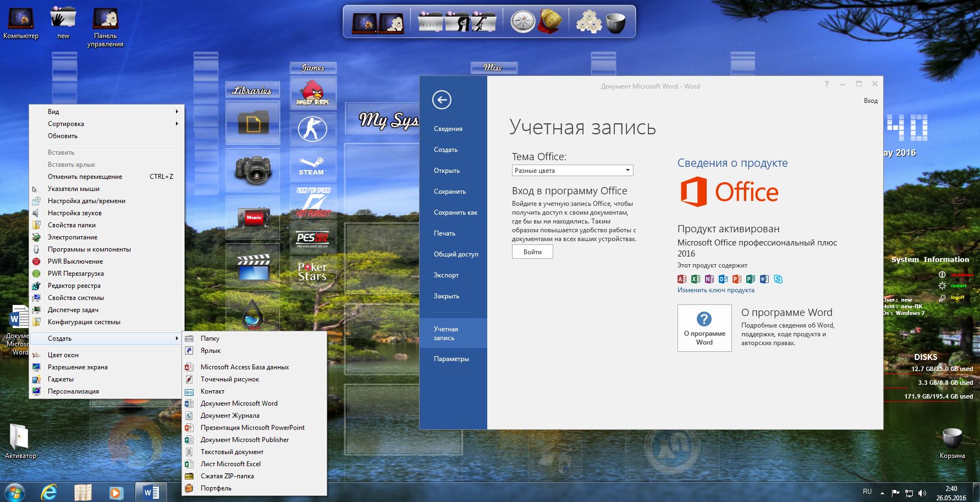Click the Компьютер desktop icon
Image resolution: width=980 pixels, height=502 pixels.
click(x=20, y=23)
